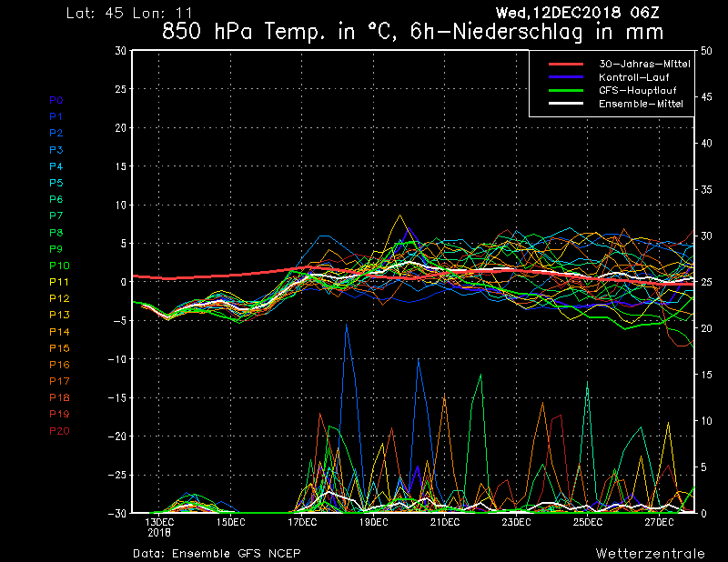Click the Wed,12DEC2018 06Z run date

coord(578,13)
